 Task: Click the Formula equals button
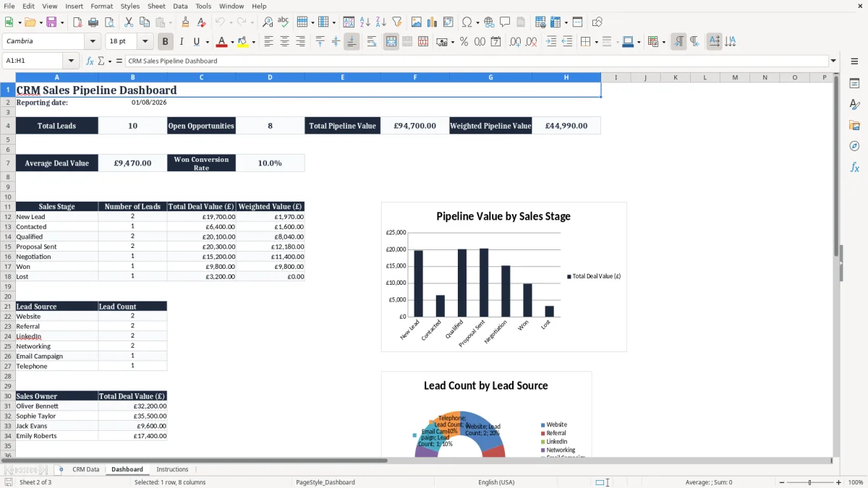(x=119, y=61)
